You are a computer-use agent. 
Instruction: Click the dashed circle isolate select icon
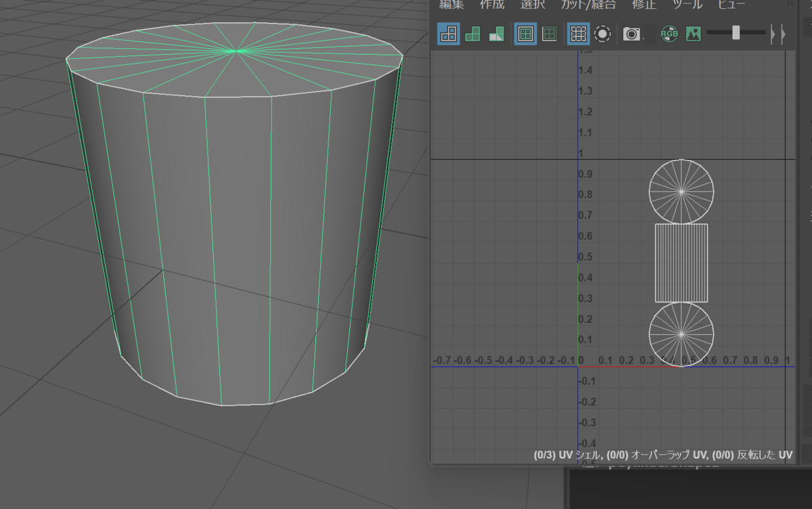(601, 33)
